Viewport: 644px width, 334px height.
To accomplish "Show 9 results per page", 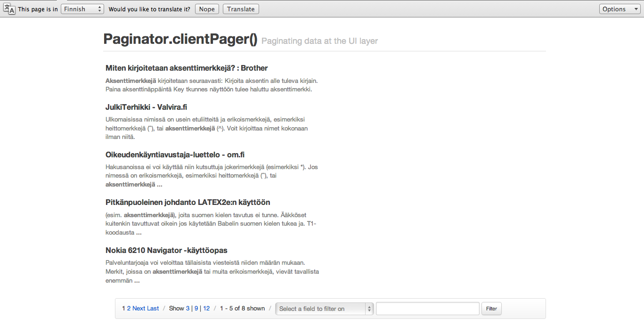I will tap(196, 308).
